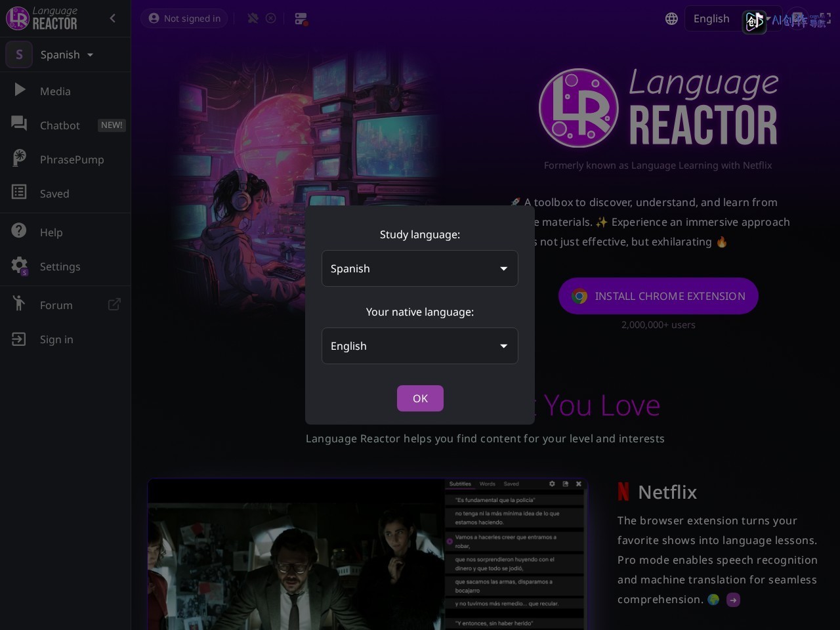840x630 pixels.
Task: Click the Chatbot speech bubbles icon
Action: point(19,123)
